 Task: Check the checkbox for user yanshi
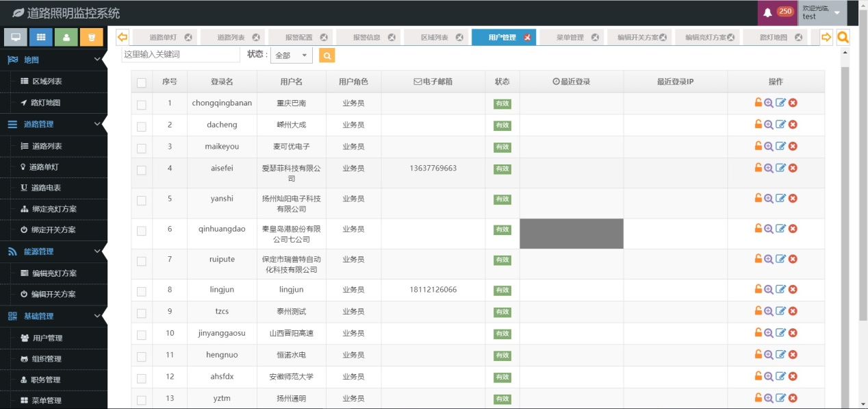pyautogui.click(x=142, y=201)
